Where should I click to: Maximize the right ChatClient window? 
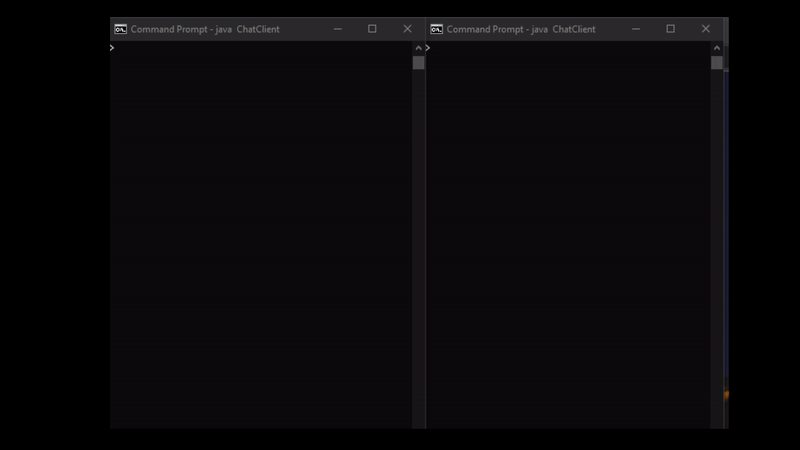pyautogui.click(x=671, y=29)
